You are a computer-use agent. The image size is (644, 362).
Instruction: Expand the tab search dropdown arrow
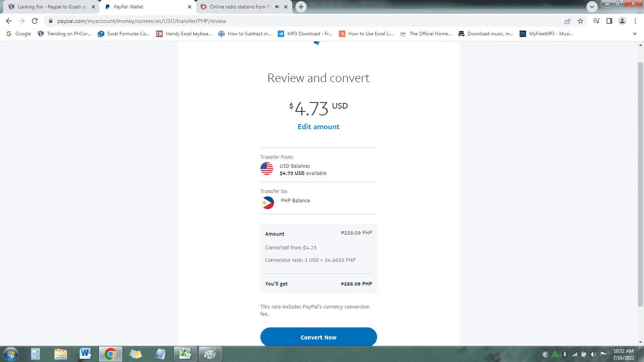tap(592, 7)
